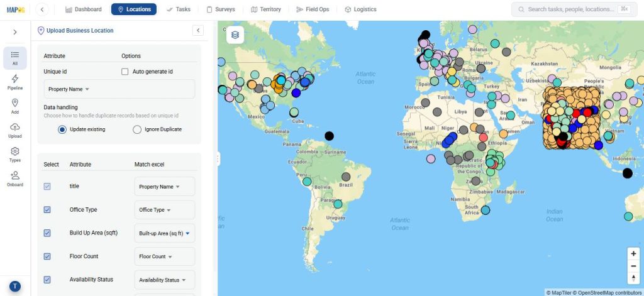The width and height of the screenshot is (644, 296).
Task: Open Types settings in the sidebar
Action: click(x=15, y=155)
